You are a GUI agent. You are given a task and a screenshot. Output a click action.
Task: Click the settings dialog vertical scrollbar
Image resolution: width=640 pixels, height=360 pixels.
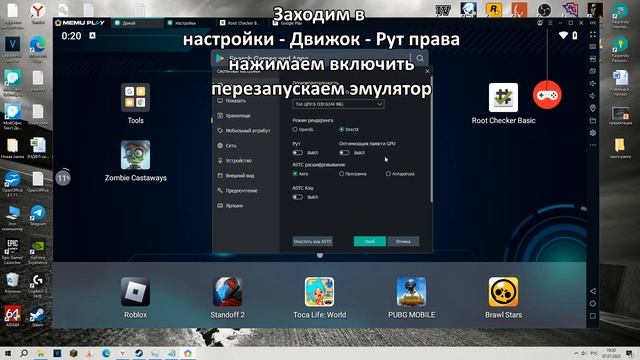[x=431, y=139]
